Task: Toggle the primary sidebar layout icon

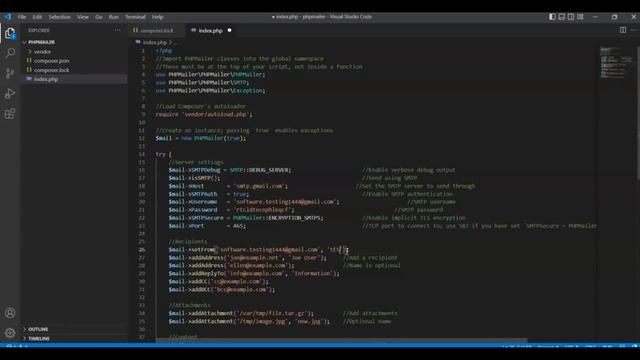Action: pyautogui.click(x=552, y=17)
